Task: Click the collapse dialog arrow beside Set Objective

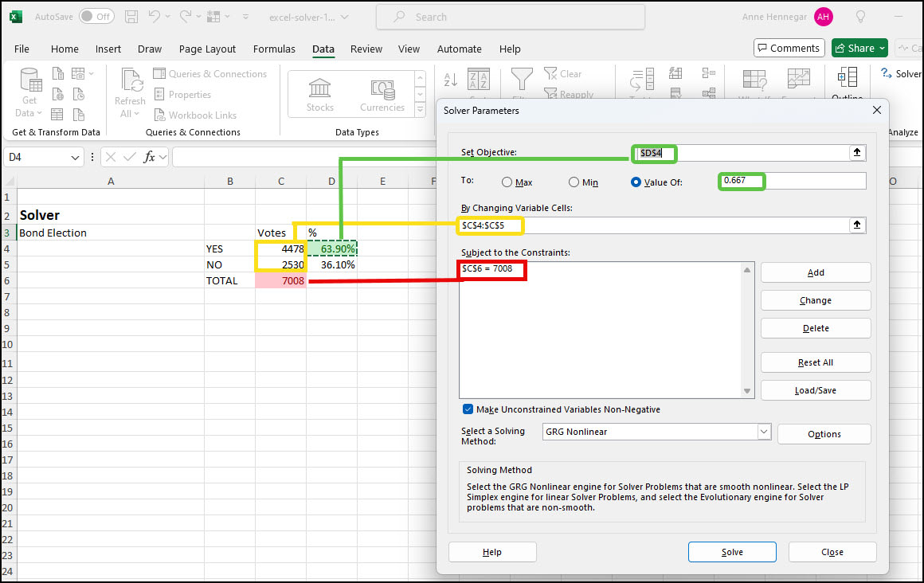Action: click(857, 152)
